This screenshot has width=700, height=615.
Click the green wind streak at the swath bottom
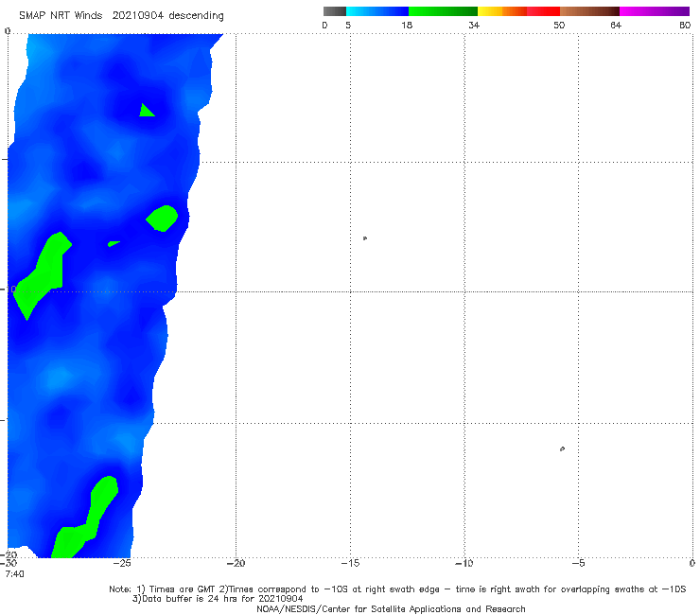(x=87, y=518)
